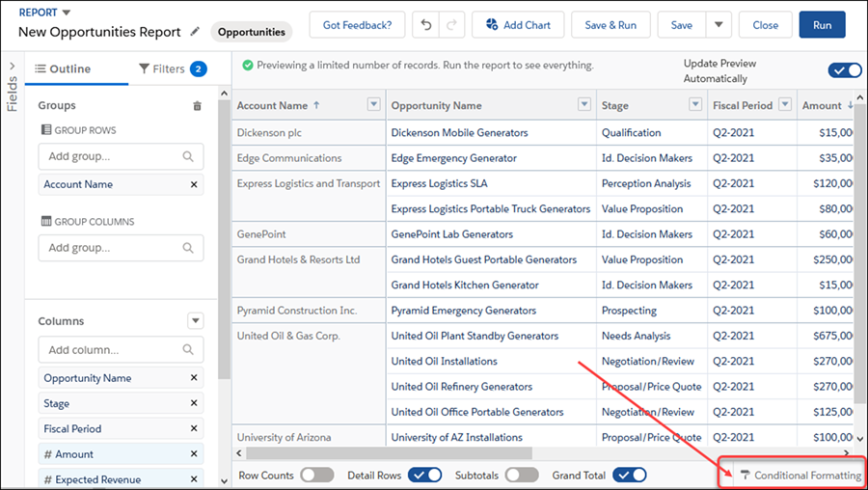This screenshot has height=490, width=868.
Task: Toggle Update Preview Automatically switch
Action: click(845, 70)
